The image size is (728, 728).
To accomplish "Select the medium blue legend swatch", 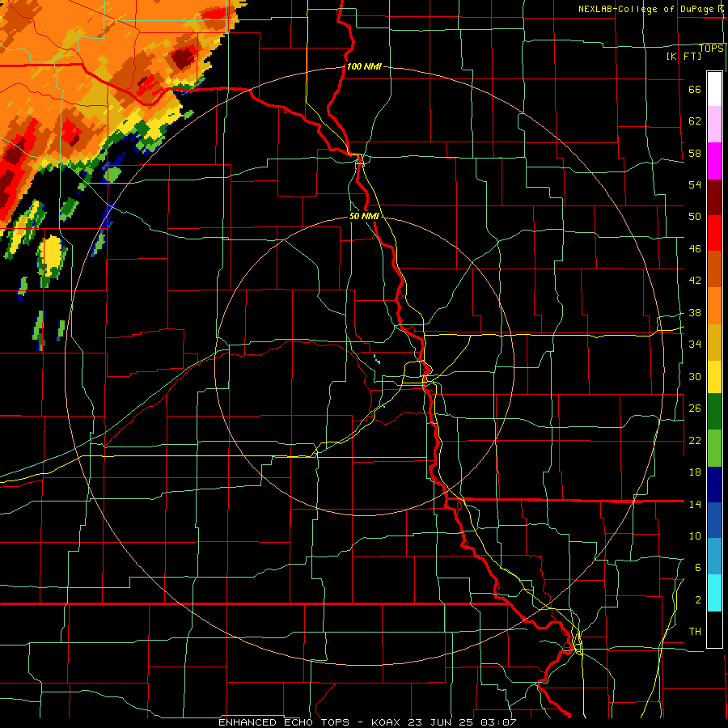I will (x=714, y=520).
